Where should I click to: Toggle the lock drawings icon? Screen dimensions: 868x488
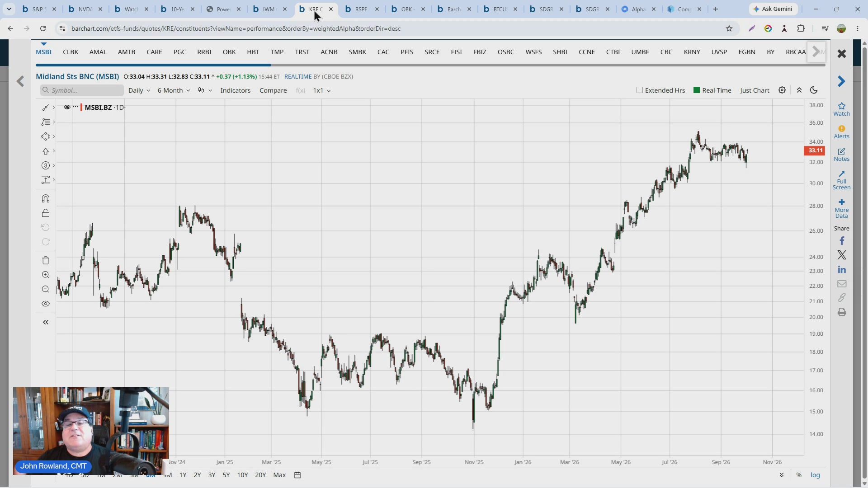(x=45, y=213)
